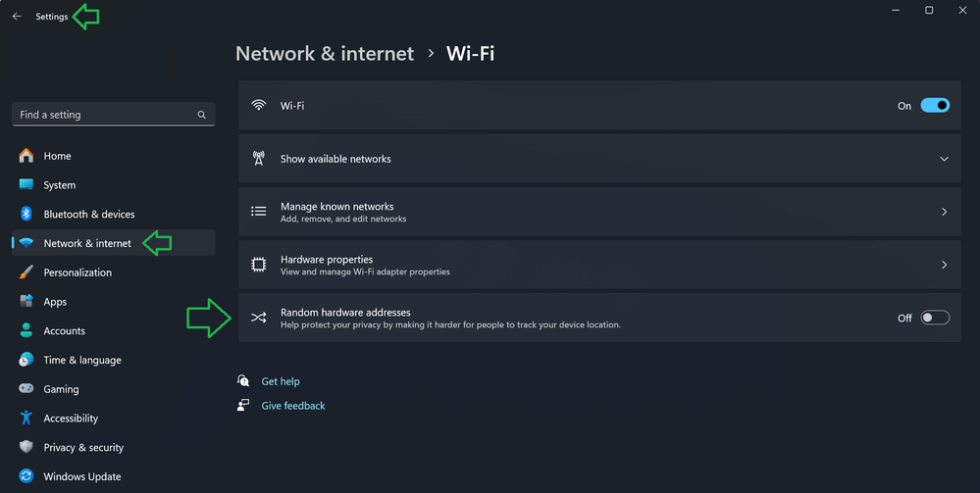Open Time & language settings
The width and height of the screenshot is (980, 493).
point(81,360)
